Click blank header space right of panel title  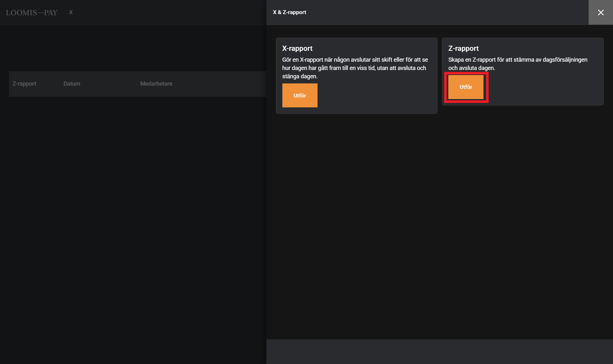click(x=448, y=12)
